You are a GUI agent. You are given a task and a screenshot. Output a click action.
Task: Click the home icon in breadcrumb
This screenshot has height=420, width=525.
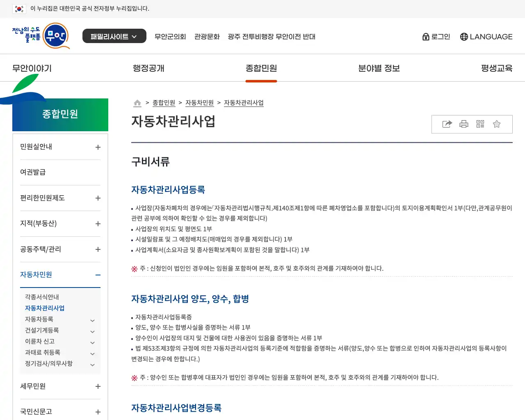pyautogui.click(x=137, y=103)
